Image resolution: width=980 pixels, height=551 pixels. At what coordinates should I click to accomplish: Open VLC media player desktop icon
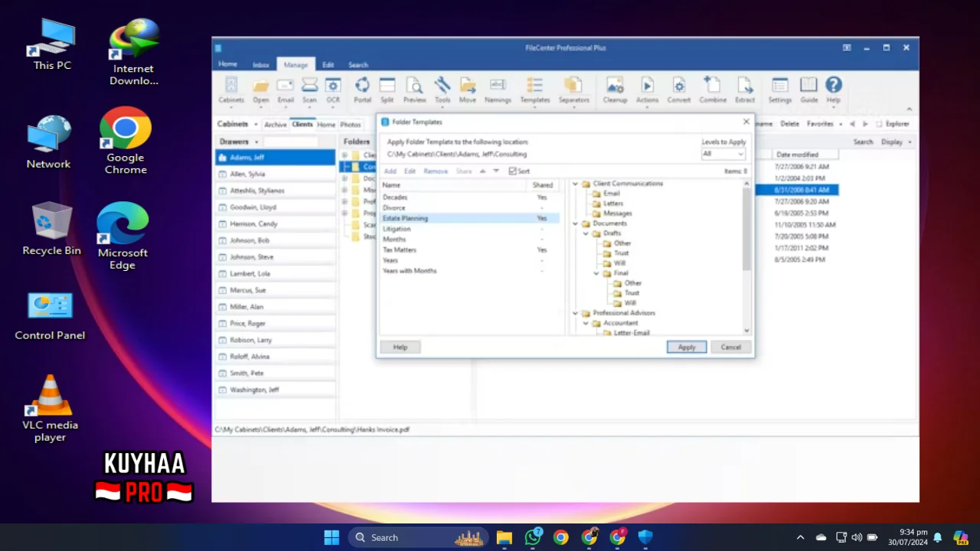[x=50, y=409]
